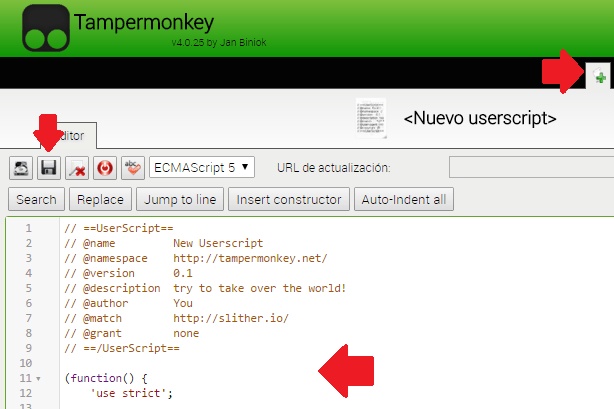The image size is (614, 409).
Task: Click author value 'You'
Action: pos(183,303)
